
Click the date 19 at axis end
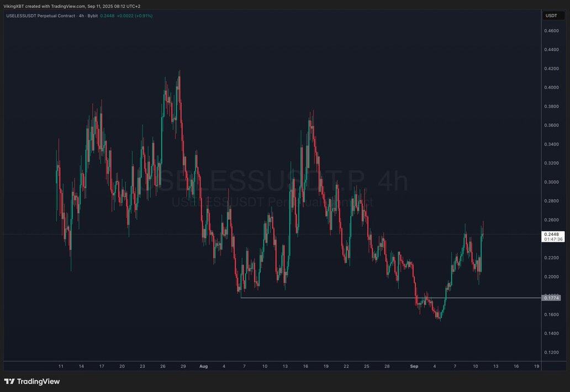click(x=536, y=366)
